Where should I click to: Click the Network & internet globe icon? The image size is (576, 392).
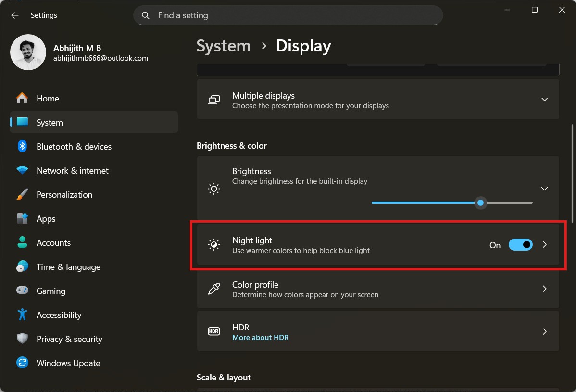[22, 170]
